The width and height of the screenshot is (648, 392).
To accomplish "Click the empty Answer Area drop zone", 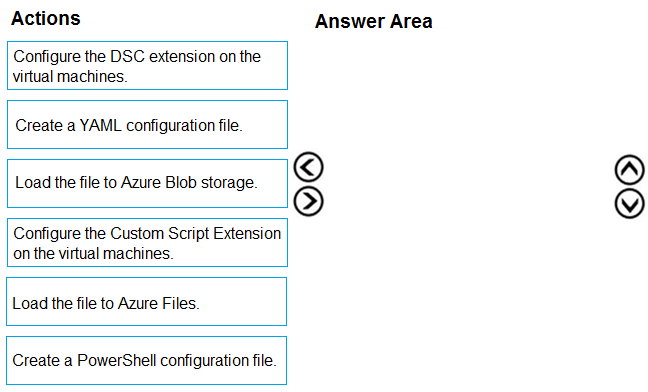I will [469, 207].
